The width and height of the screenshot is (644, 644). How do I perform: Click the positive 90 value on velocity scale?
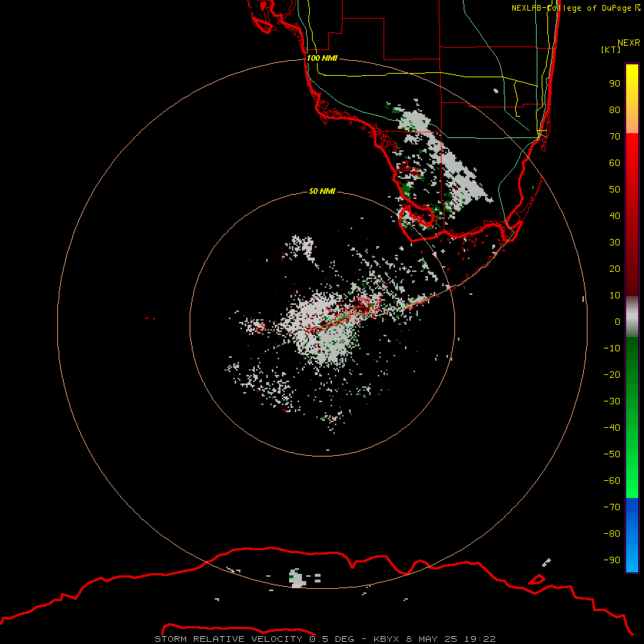tap(615, 84)
